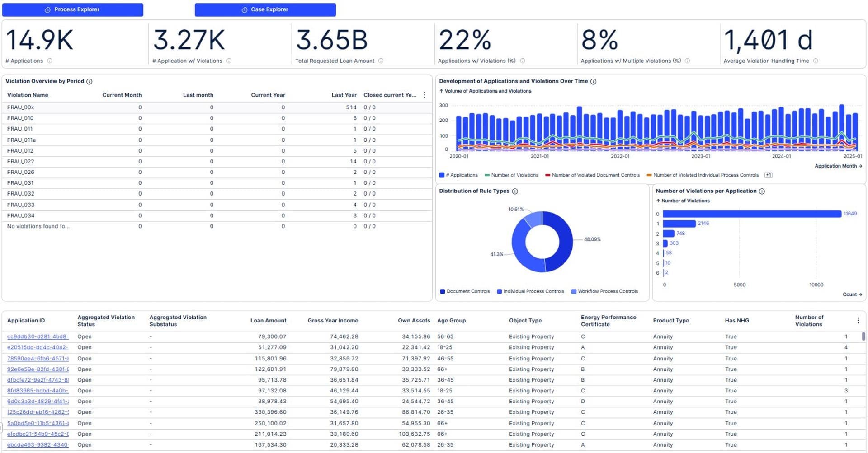
Task: Click the clock icon in Process Explorer button
Action: pyautogui.click(x=47, y=9)
